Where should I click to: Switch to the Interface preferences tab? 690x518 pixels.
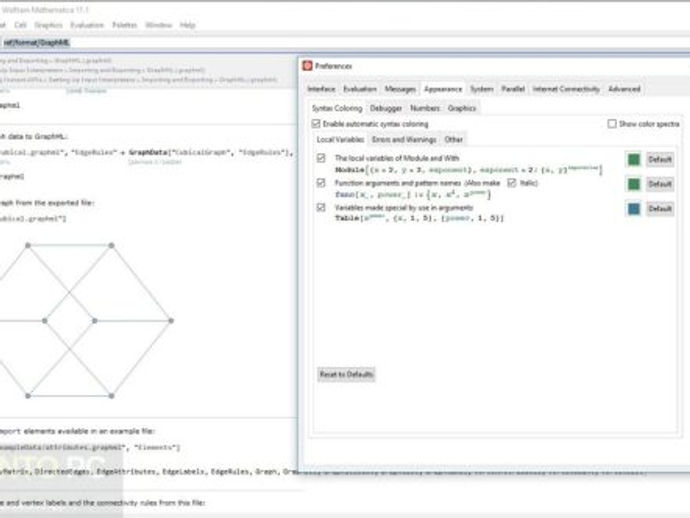click(321, 89)
